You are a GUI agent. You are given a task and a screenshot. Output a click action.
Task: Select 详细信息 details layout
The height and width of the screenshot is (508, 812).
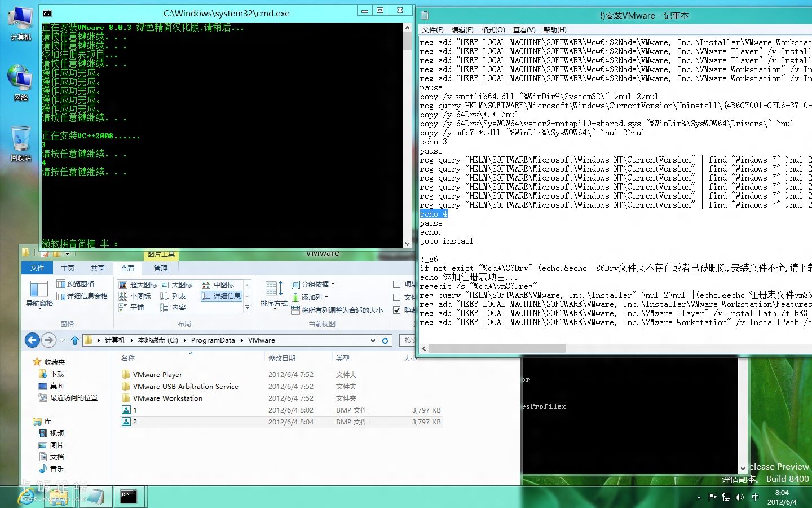coord(222,296)
